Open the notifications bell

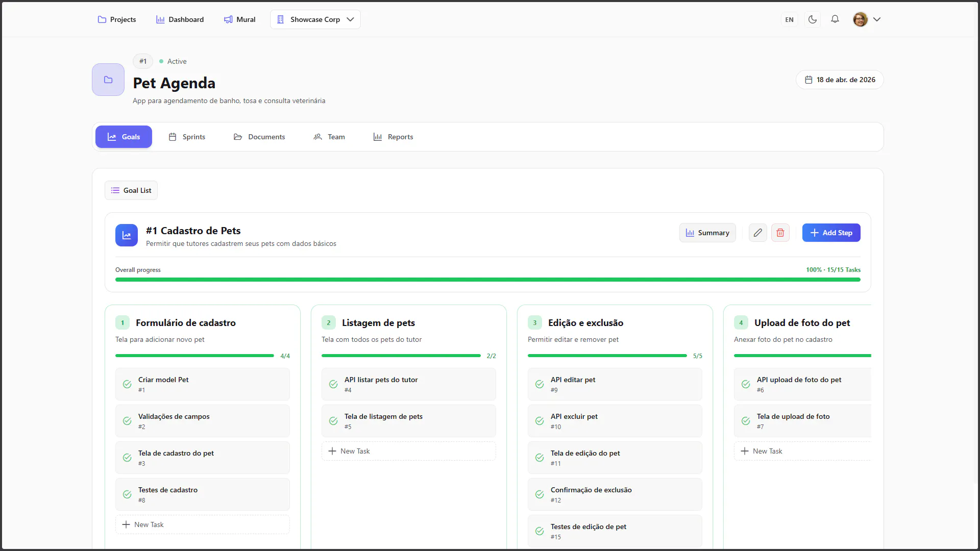click(x=835, y=19)
